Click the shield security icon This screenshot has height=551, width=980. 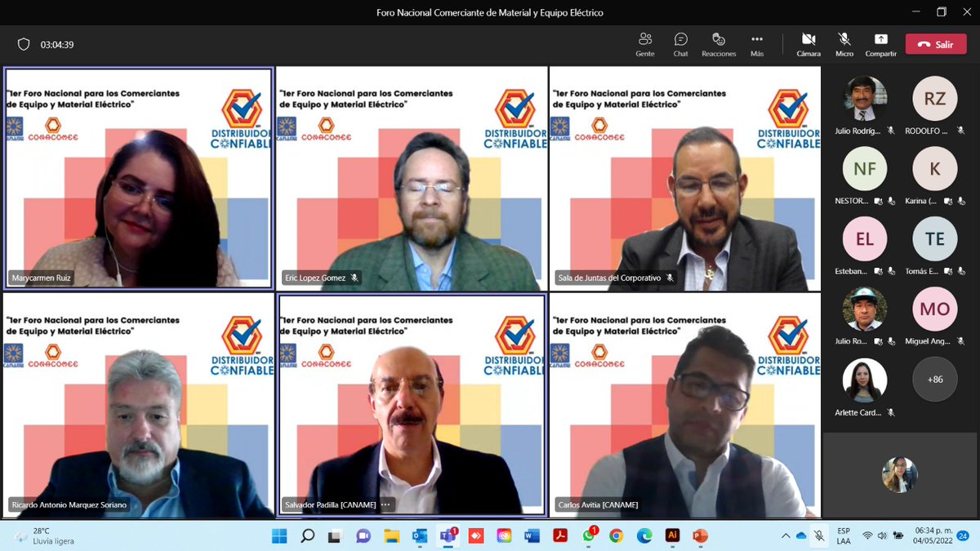coord(24,44)
